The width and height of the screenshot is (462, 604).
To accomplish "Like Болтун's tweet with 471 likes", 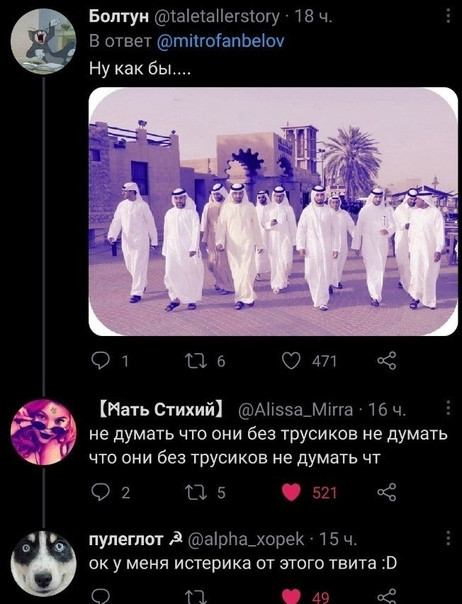I will coord(291,361).
